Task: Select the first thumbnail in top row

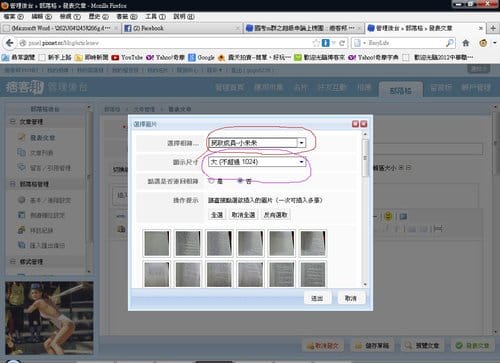Action: (157, 243)
